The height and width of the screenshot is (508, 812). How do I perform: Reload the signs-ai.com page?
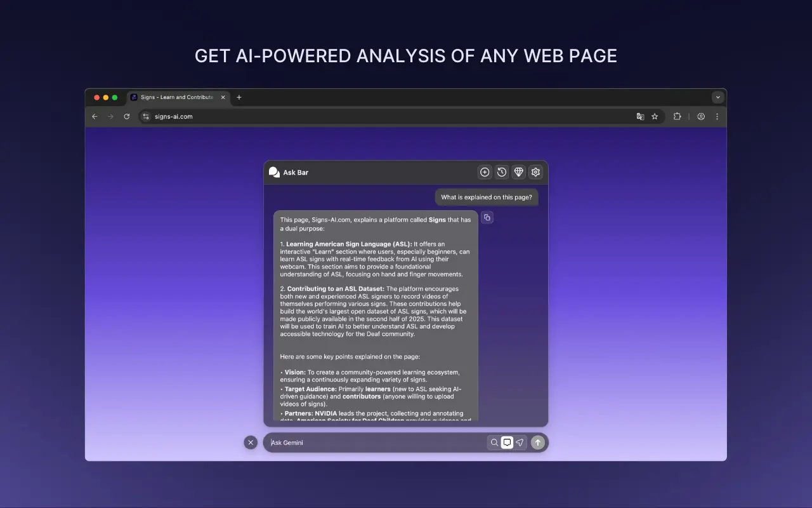127,116
